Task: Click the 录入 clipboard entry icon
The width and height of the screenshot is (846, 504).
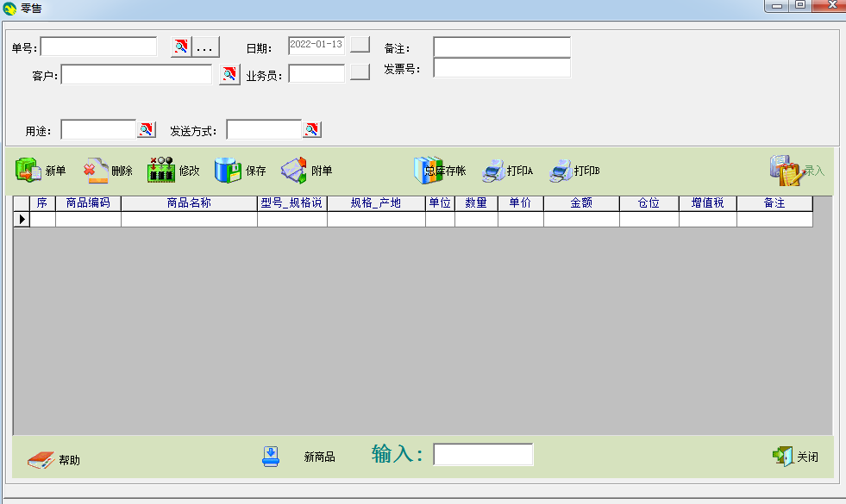Action: tap(786, 171)
